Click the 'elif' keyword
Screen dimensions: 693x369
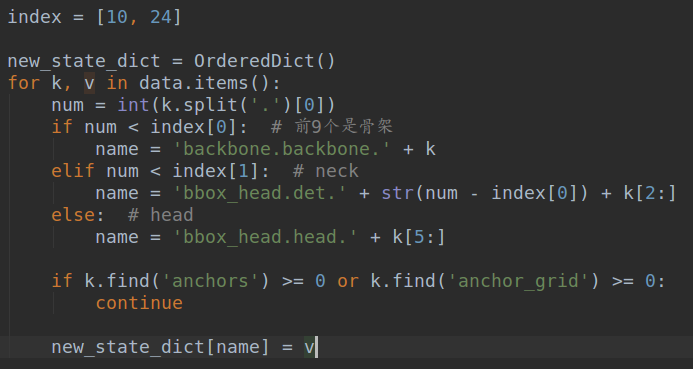(73, 171)
